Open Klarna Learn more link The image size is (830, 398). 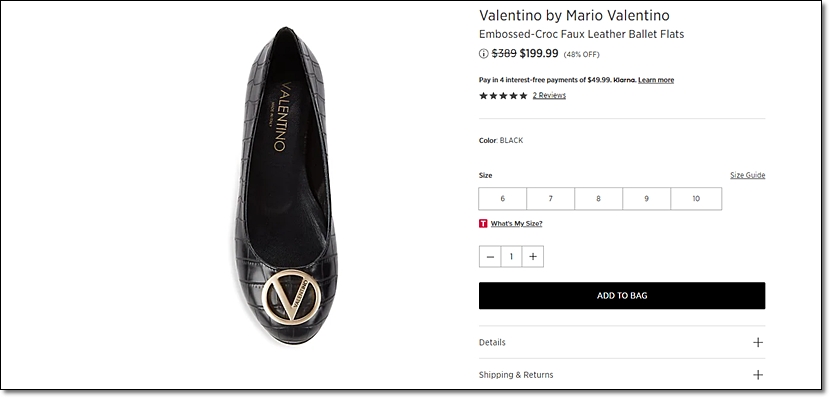[656, 80]
